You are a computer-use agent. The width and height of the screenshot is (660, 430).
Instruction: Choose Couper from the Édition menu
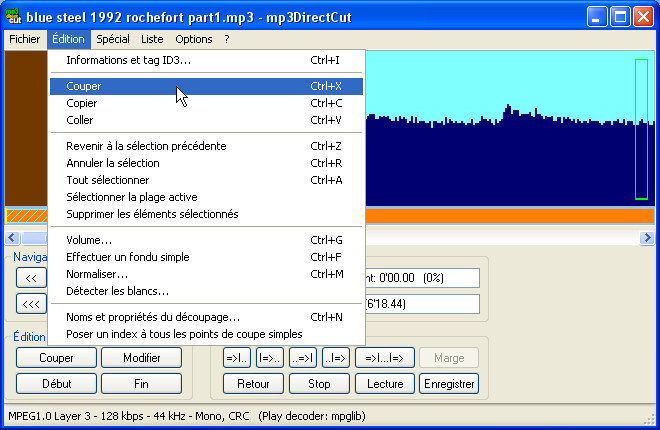click(x=83, y=86)
